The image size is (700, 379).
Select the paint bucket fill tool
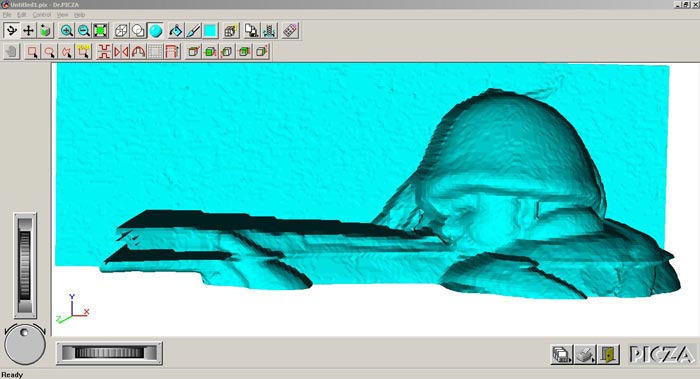(x=176, y=30)
